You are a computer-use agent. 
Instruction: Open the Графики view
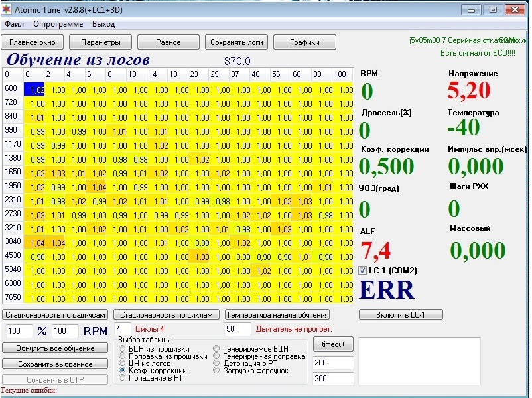pos(304,42)
